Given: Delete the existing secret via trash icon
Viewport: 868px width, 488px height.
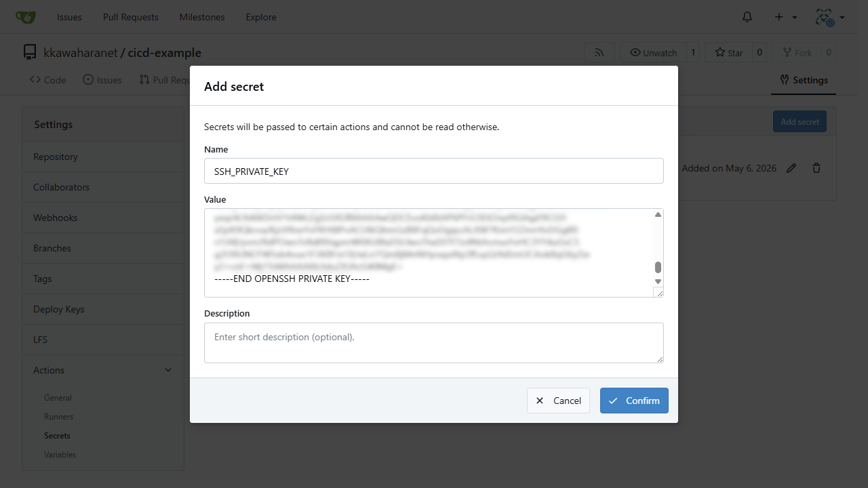Looking at the screenshot, I should (816, 168).
